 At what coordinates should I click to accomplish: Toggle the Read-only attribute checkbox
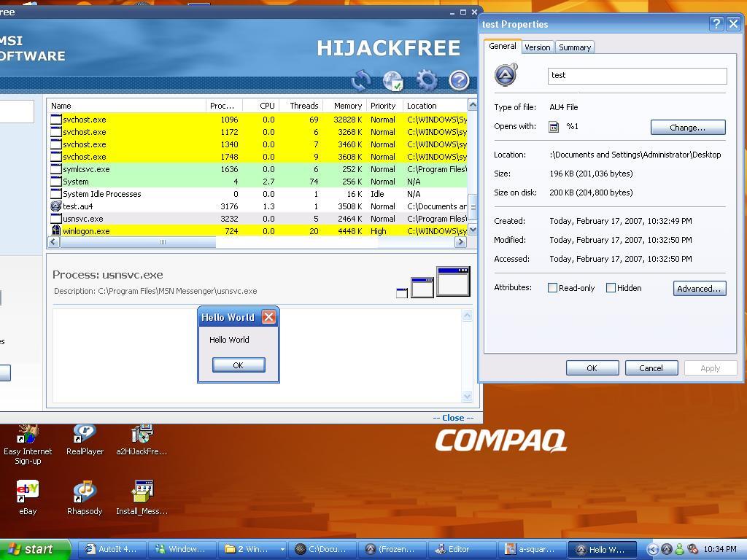point(552,287)
